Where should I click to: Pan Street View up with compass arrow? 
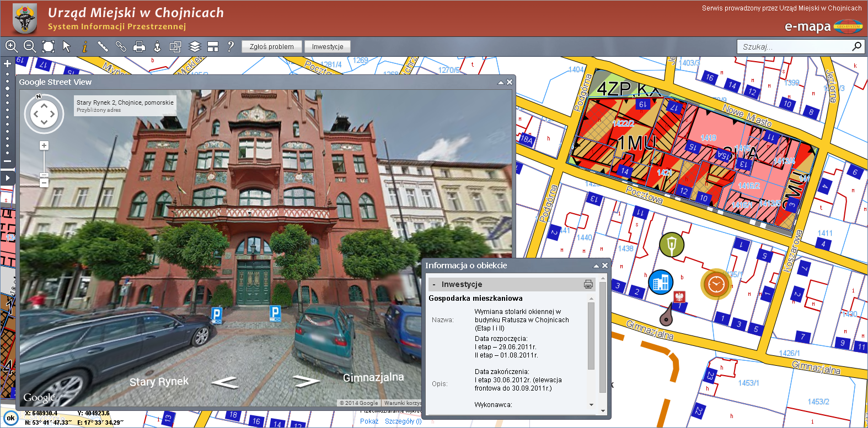point(44,105)
